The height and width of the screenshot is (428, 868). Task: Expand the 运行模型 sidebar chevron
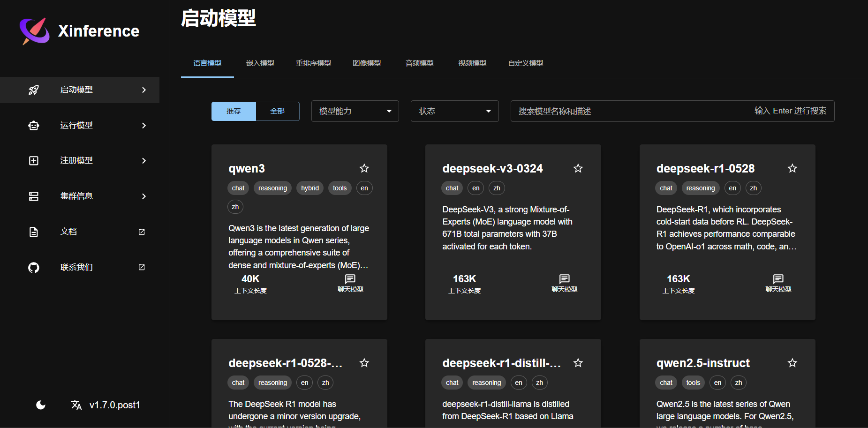[144, 126]
